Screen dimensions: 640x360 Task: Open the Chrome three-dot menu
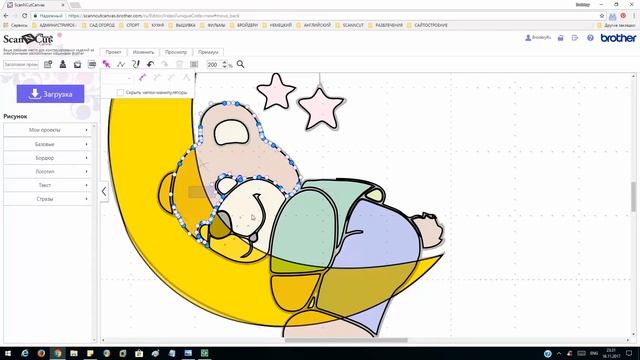click(x=634, y=16)
